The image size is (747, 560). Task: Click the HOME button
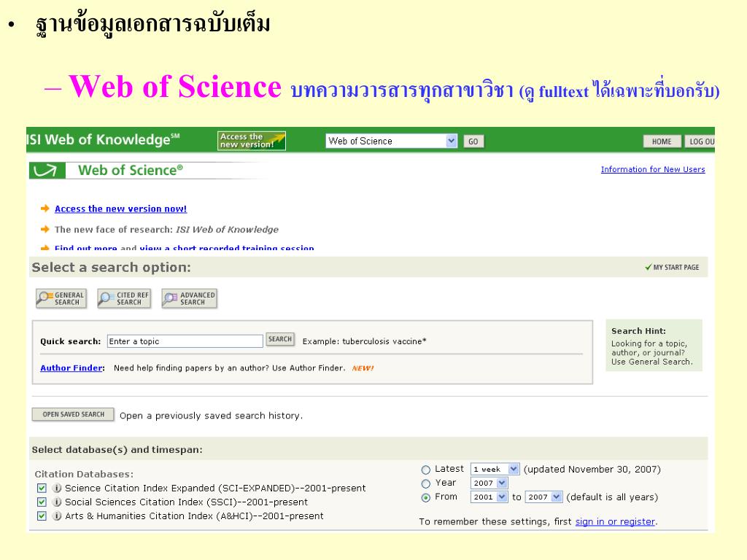coord(662,141)
